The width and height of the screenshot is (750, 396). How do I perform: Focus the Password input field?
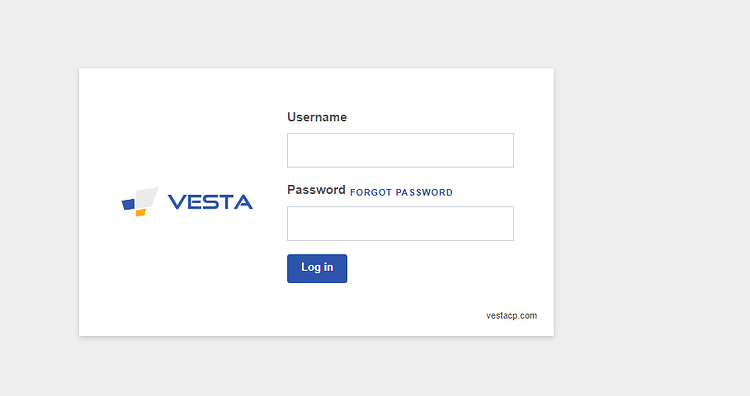click(400, 223)
